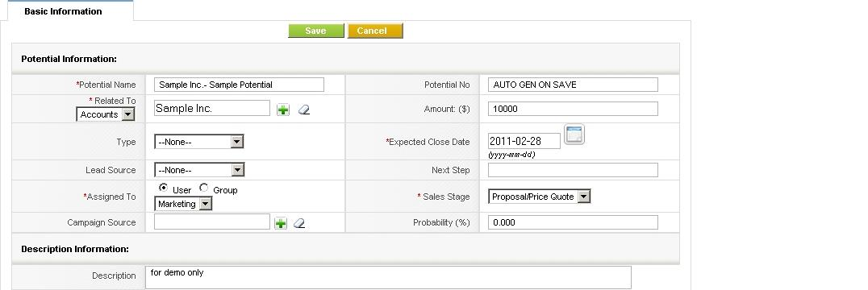Click the Next Step input field

(x=573, y=170)
